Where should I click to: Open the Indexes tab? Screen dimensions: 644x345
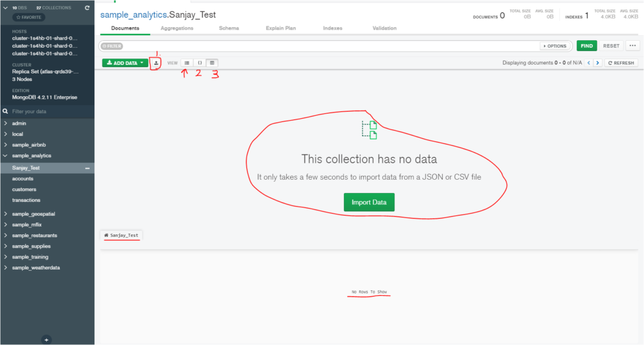[x=333, y=28]
